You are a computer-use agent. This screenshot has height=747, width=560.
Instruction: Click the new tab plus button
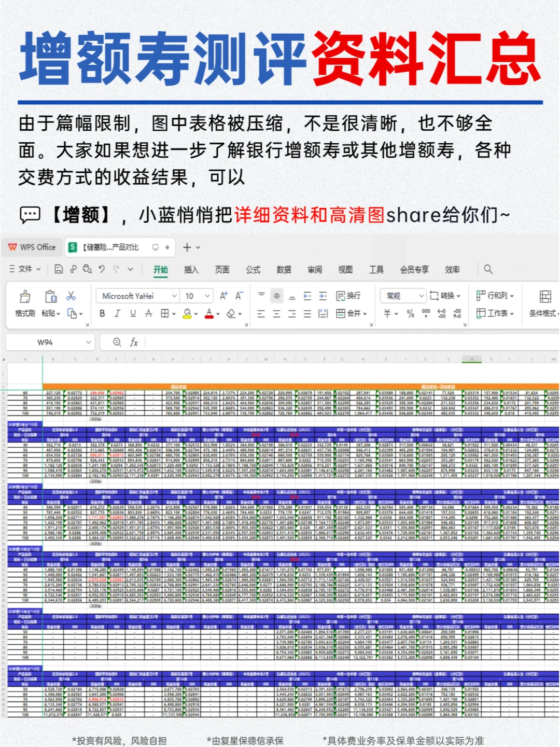point(187,247)
